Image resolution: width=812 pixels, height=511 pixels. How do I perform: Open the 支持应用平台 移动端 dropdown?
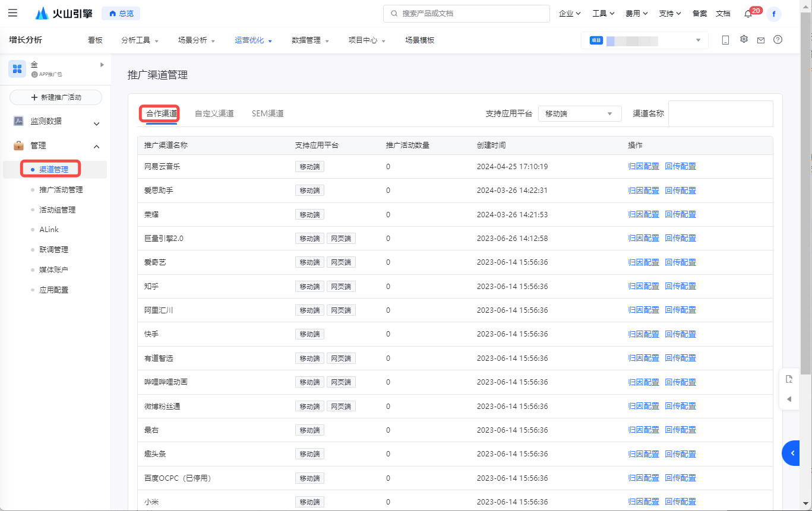point(580,113)
